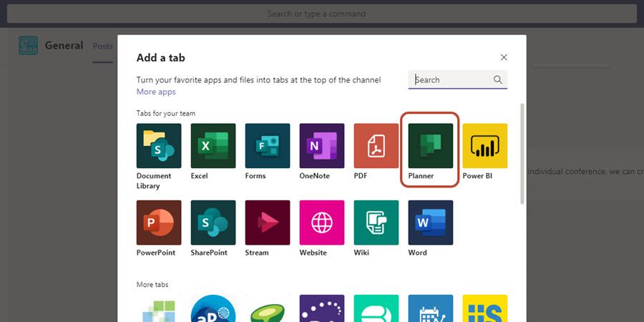This screenshot has height=322, width=644.
Task: Add the OneNote app tile
Action: point(322,146)
